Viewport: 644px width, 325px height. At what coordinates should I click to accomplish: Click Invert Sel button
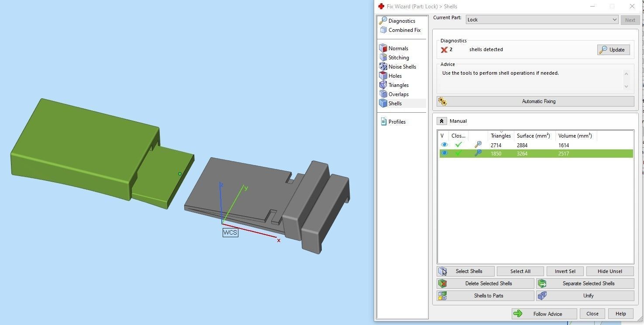(x=565, y=271)
